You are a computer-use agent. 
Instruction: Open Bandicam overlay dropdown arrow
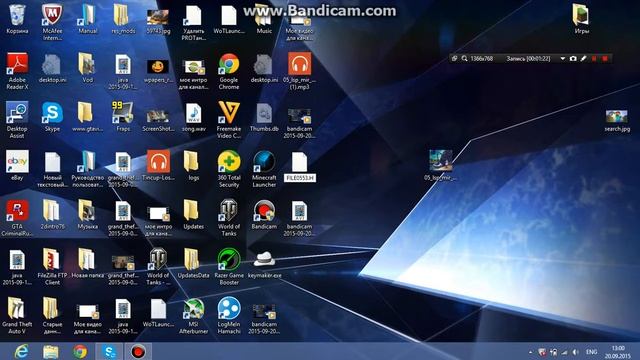click(562, 59)
